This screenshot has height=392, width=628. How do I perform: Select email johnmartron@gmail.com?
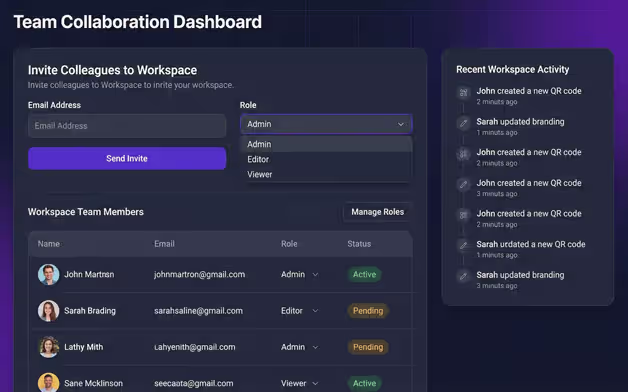[x=199, y=275]
